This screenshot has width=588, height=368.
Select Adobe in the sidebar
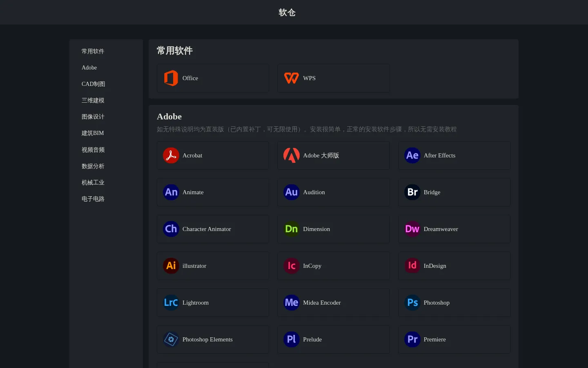(89, 67)
